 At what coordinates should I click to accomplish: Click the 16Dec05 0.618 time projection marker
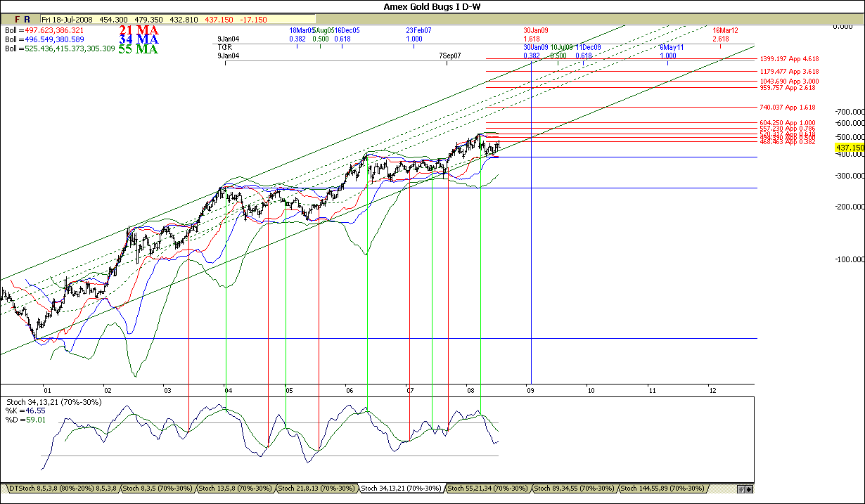[347, 34]
